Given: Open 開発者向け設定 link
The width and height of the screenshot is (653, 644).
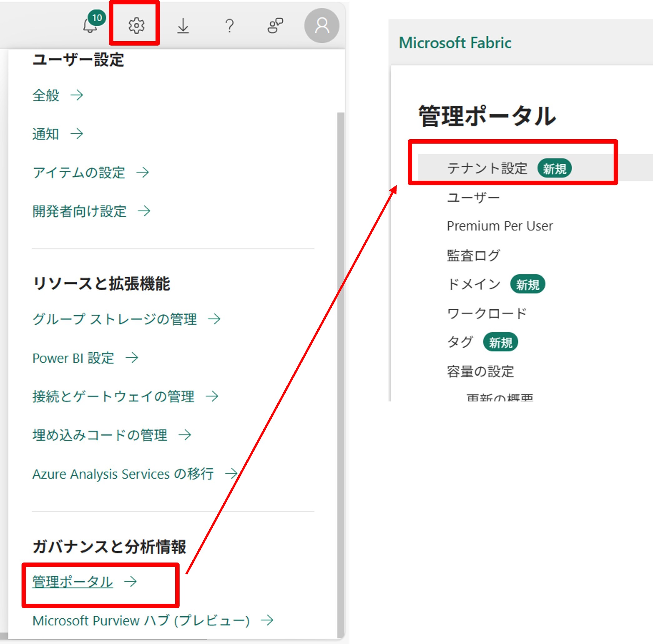Looking at the screenshot, I should [x=92, y=211].
